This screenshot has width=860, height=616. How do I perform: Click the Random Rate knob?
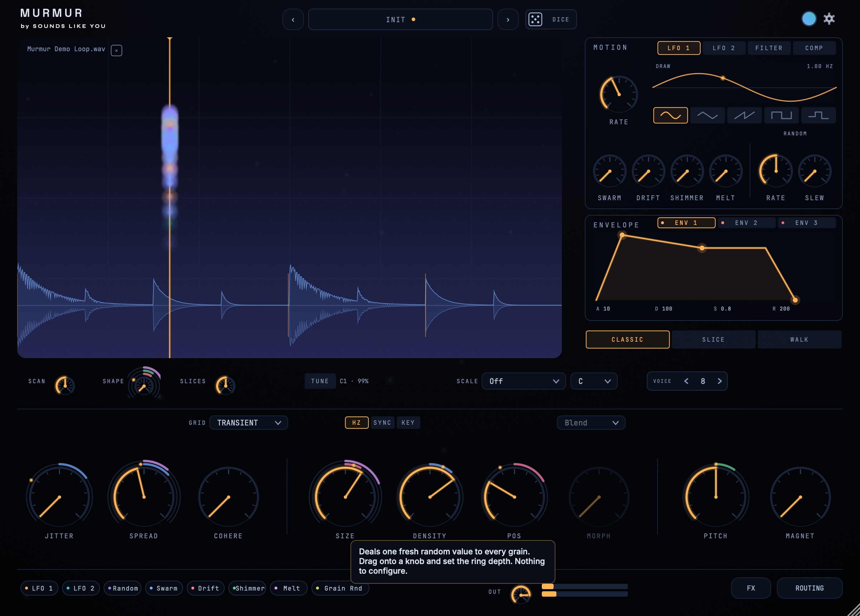(x=775, y=171)
